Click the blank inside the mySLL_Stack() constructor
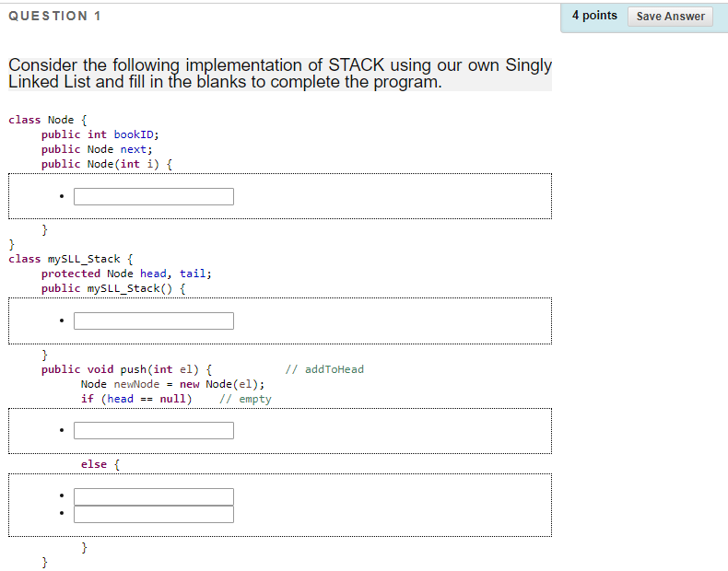728x571 pixels. click(x=154, y=320)
